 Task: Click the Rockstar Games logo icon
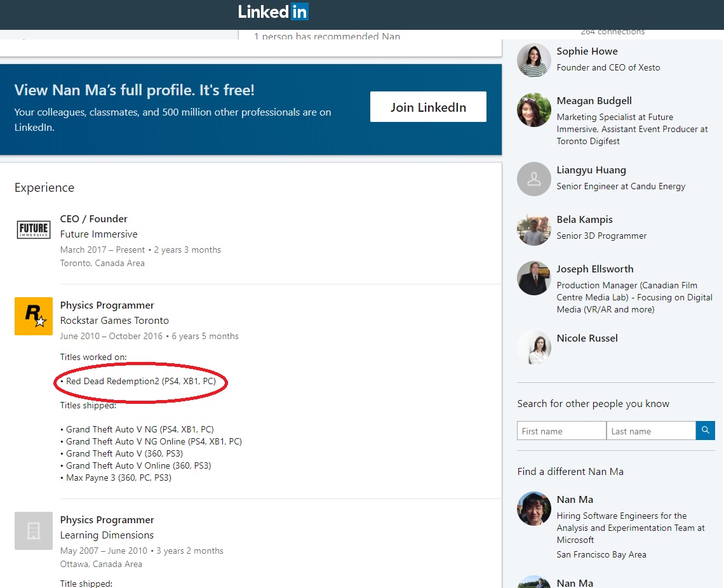[33, 316]
